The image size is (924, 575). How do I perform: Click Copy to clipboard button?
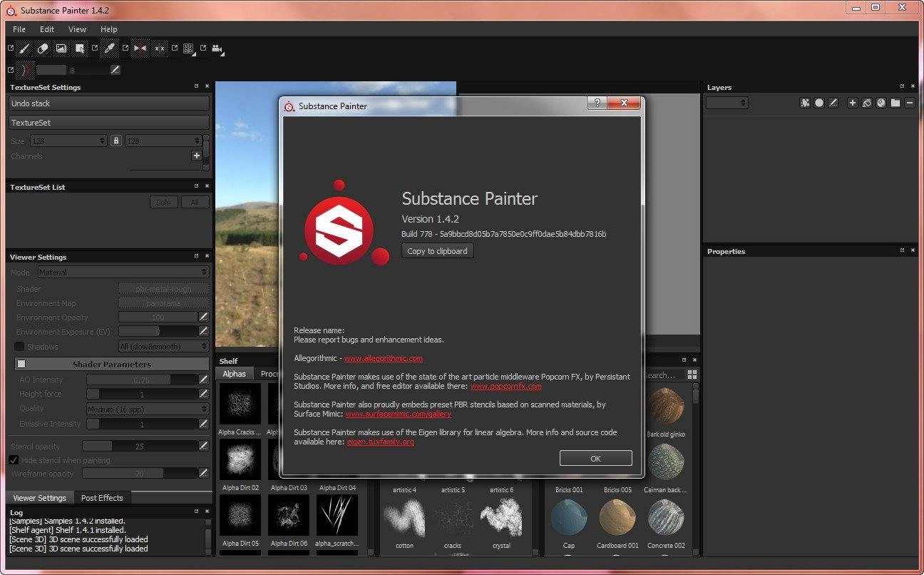(437, 250)
